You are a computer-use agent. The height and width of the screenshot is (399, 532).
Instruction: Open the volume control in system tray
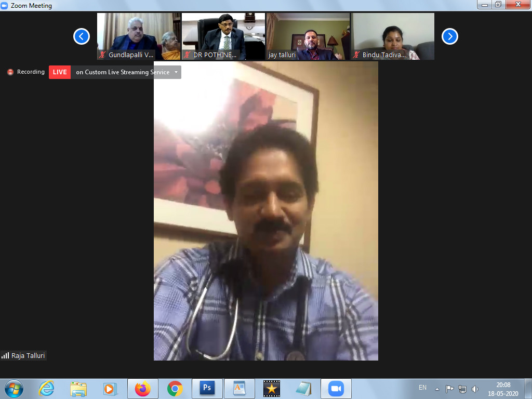[475, 389]
